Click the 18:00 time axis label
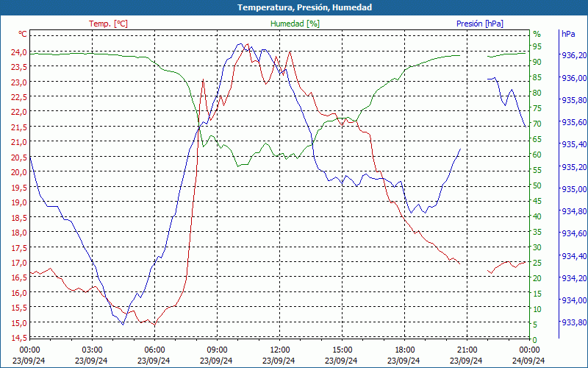588x368 pixels. tap(405, 350)
